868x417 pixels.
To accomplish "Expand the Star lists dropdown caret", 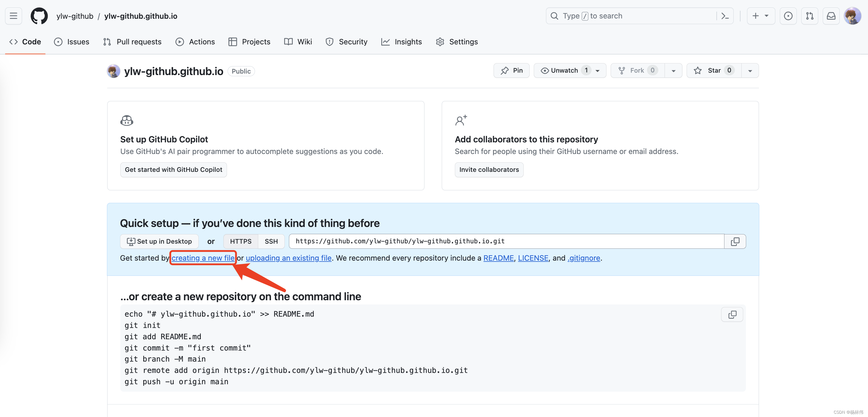I will 750,70.
